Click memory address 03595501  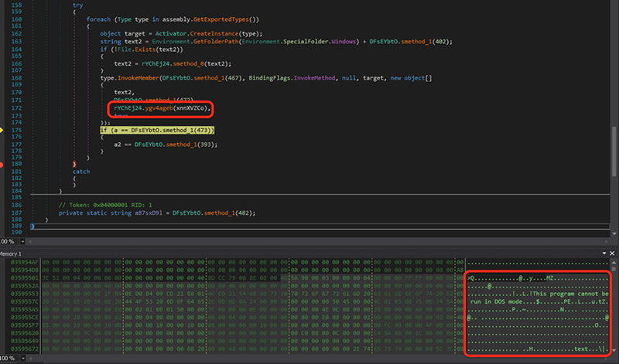(25, 278)
